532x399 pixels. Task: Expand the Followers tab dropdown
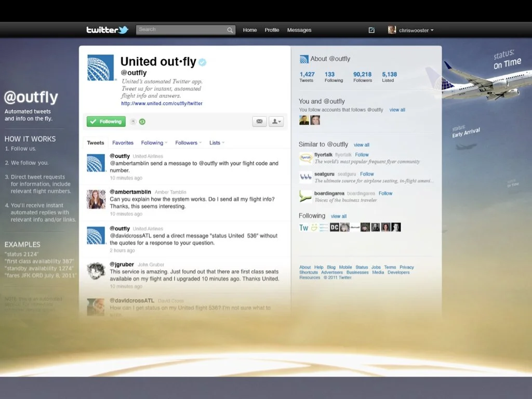(x=188, y=143)
